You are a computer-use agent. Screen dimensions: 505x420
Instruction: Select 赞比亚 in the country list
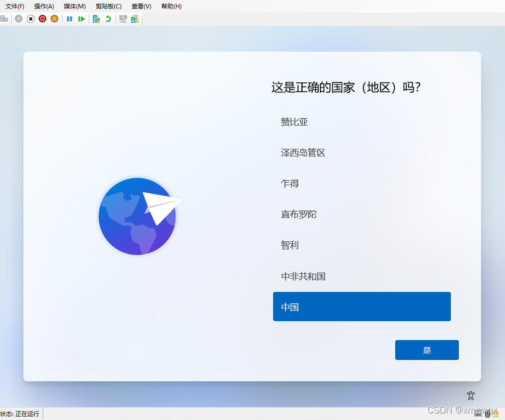tap(361, 122)
